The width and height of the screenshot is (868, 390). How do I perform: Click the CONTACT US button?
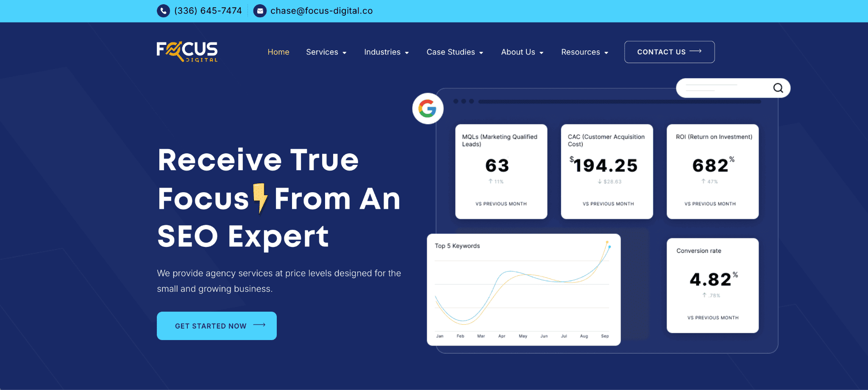[670, 52]
